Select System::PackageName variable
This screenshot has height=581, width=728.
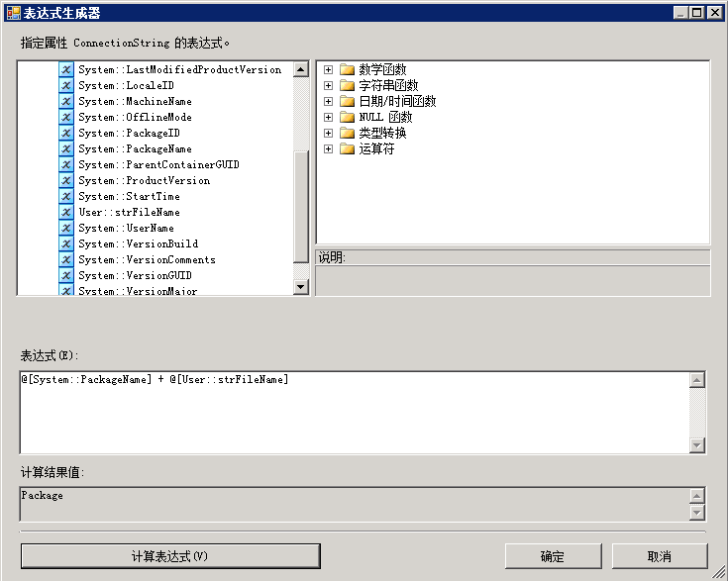coord(135,148)
